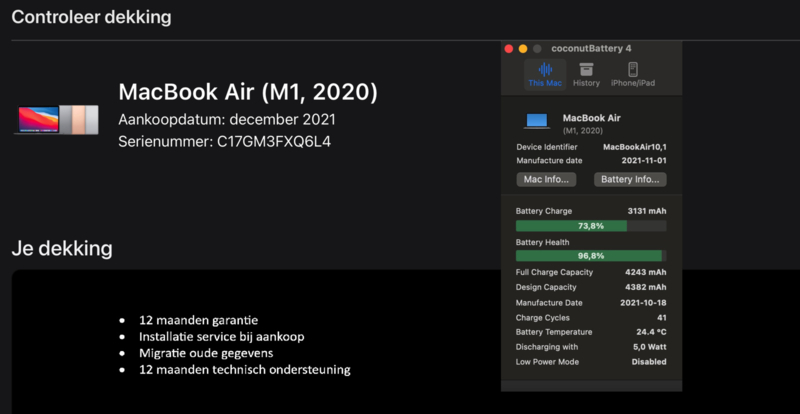
Task: Click the Battery Health label
Action: pyautogui.click(x=542, y=242)
